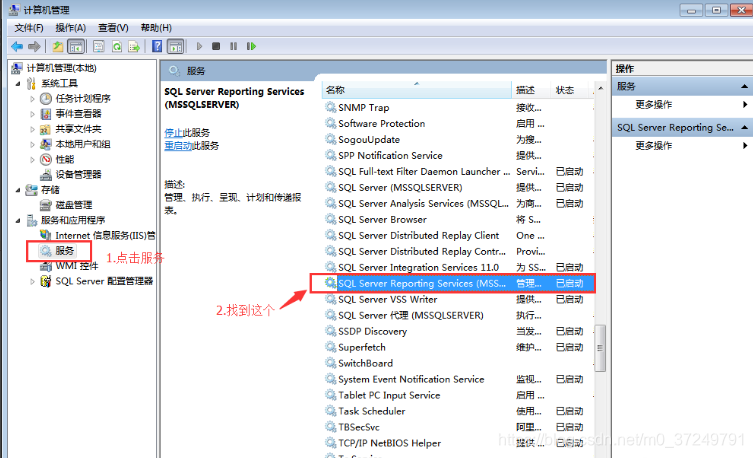Open the 文件(F) menu
This screenshot has width=753, height=458.
pyautogui.click(x=29, y=28)
